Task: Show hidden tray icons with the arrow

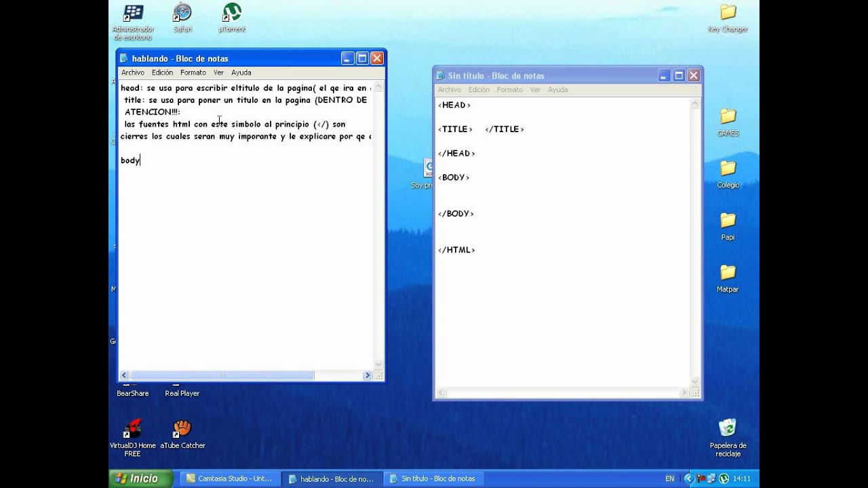Action: 688,479
